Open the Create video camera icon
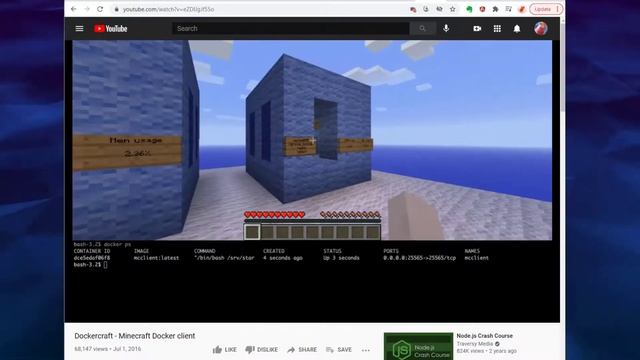Screen dimensions: 640x360 (x=477, y=29)
